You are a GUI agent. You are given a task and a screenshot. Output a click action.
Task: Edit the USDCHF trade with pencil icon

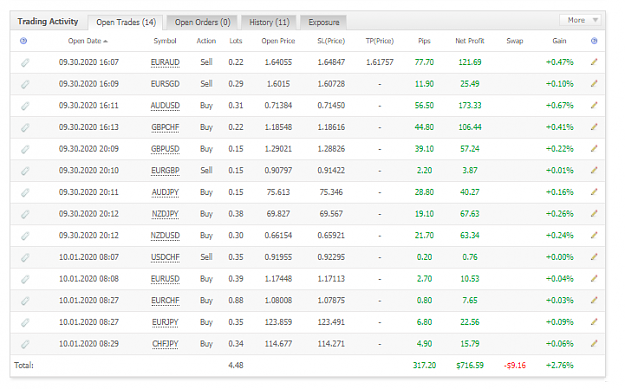coord(594,257)
